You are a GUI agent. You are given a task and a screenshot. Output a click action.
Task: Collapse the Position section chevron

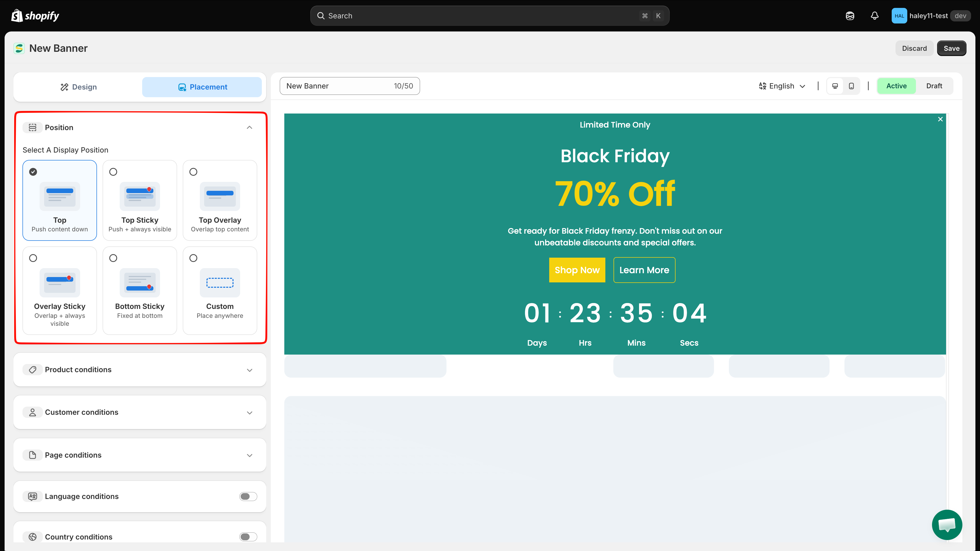pyautogui.click(x=250, y=127)
